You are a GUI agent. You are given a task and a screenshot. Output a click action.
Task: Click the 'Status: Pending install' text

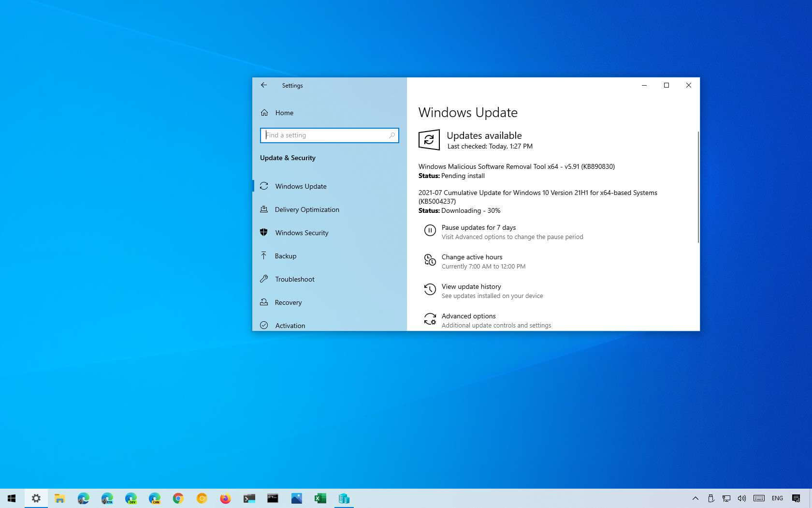tap(451, 176)
